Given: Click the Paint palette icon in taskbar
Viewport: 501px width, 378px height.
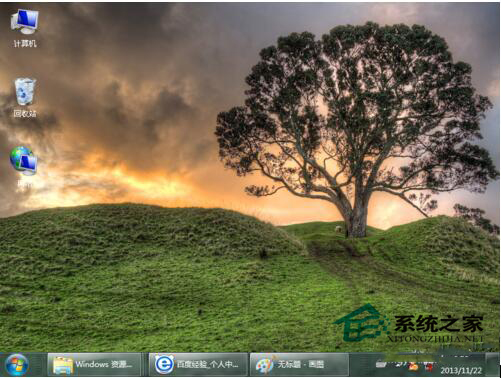Looking at the screenshot, I should click(265, 365).
